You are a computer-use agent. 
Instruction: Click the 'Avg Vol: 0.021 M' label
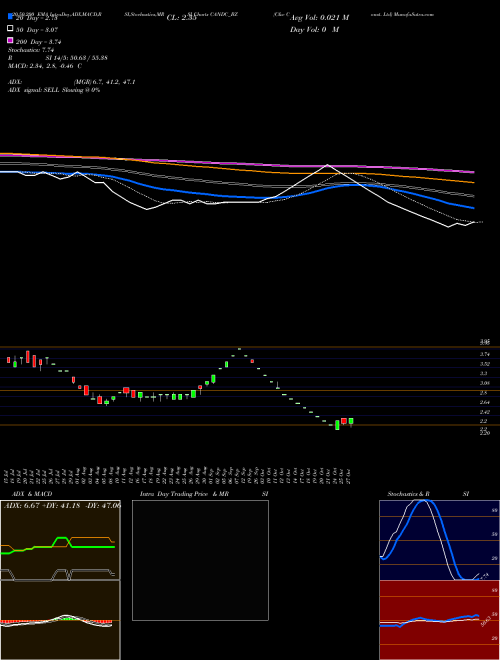point(319,18)
